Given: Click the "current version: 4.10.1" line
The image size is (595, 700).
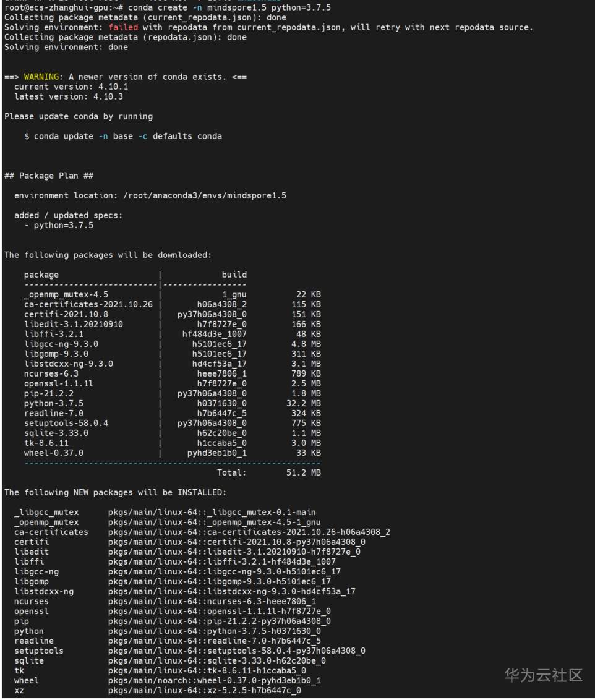Looking at the screenshot, I should coord(71,87).
